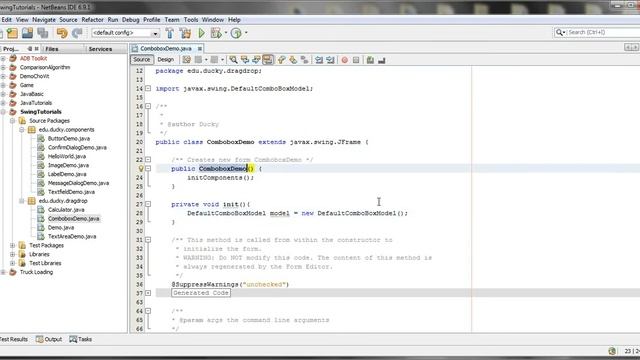
Task: Click the New Project toolbar icon
Action: (x=12, y=33)
